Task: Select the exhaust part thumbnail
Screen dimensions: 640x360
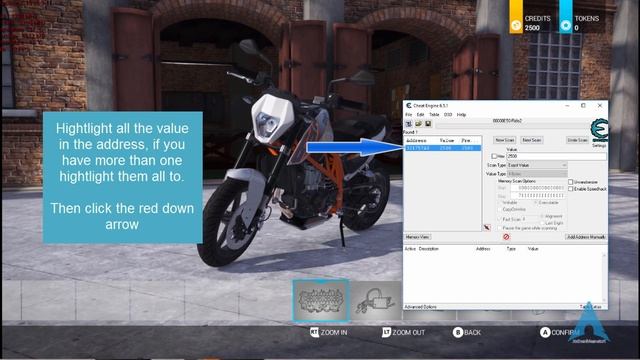Action: [x=376, y=301]
